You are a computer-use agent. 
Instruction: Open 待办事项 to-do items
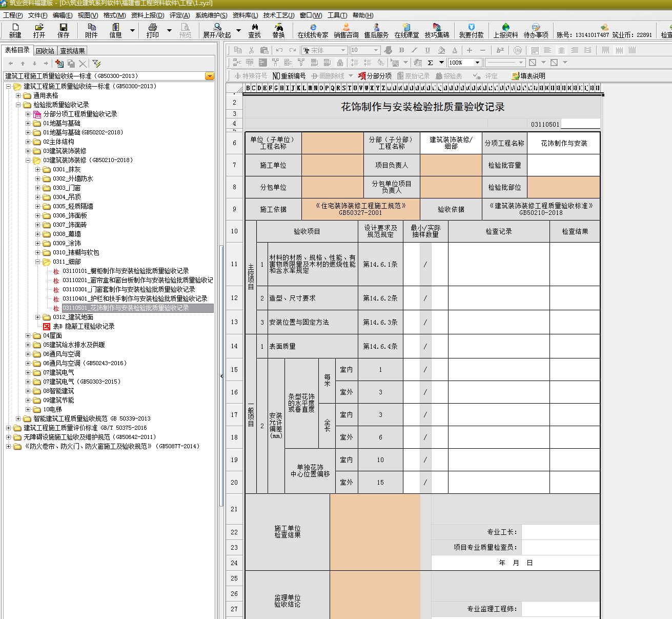[x=536, y=31]
